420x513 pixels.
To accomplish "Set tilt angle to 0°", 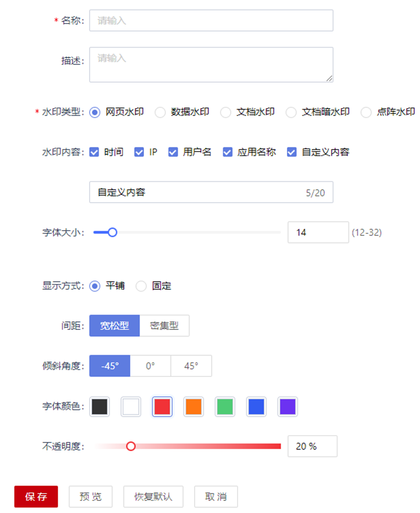I will coord(150,366).
